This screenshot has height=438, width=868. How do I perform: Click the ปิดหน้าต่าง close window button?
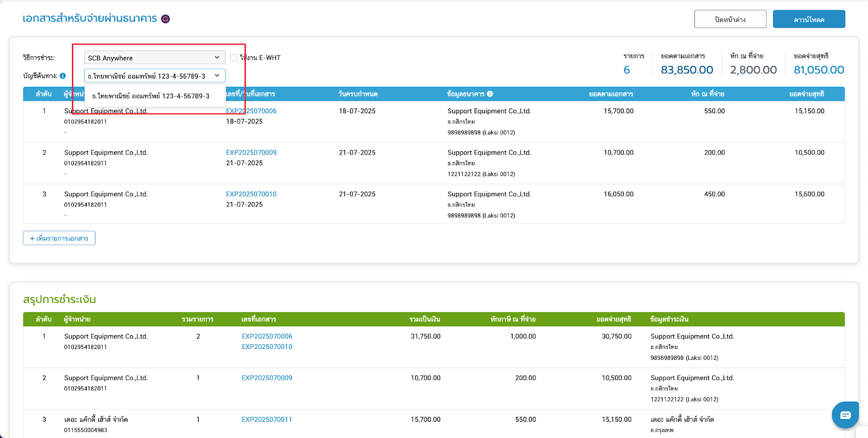[x=730, y=19]
